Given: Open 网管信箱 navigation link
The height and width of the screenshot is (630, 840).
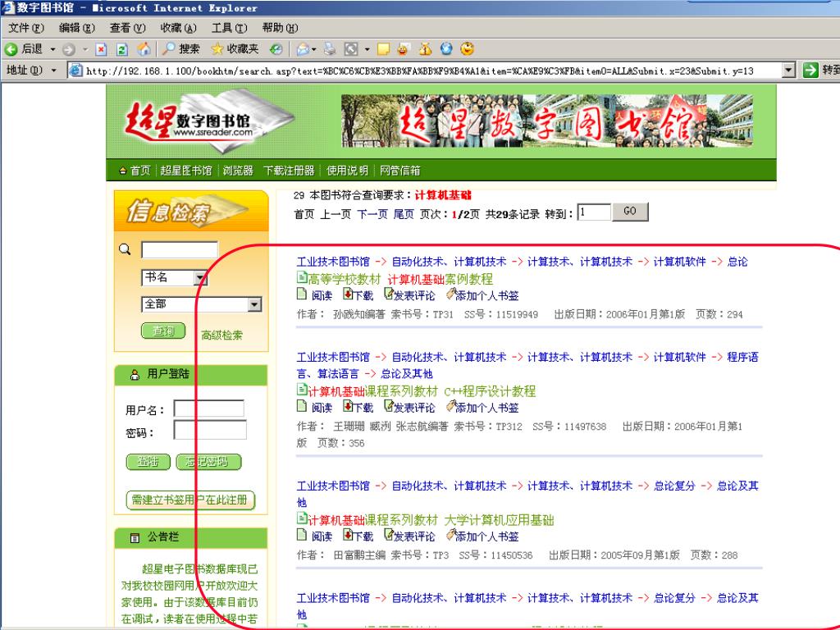Looking at the screenshot, I should pos(399,171).
